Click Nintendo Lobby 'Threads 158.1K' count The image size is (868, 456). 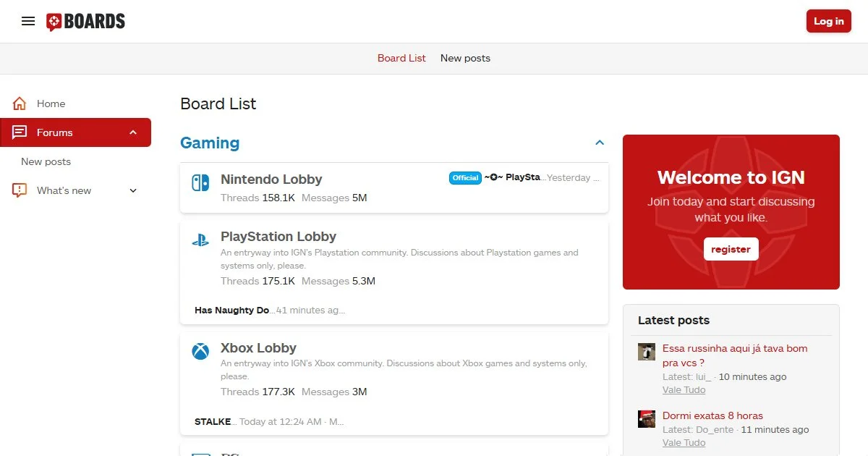pyautogui.click(x=258, y=198)
